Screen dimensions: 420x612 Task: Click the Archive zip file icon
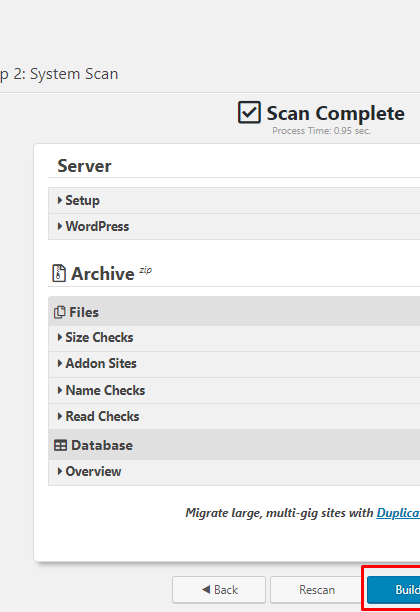pyautogui.click(x=59, y=273)
